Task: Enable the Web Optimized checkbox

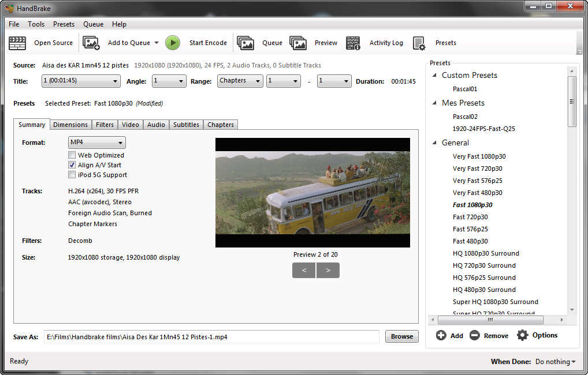Action: [x=72, y=155]
